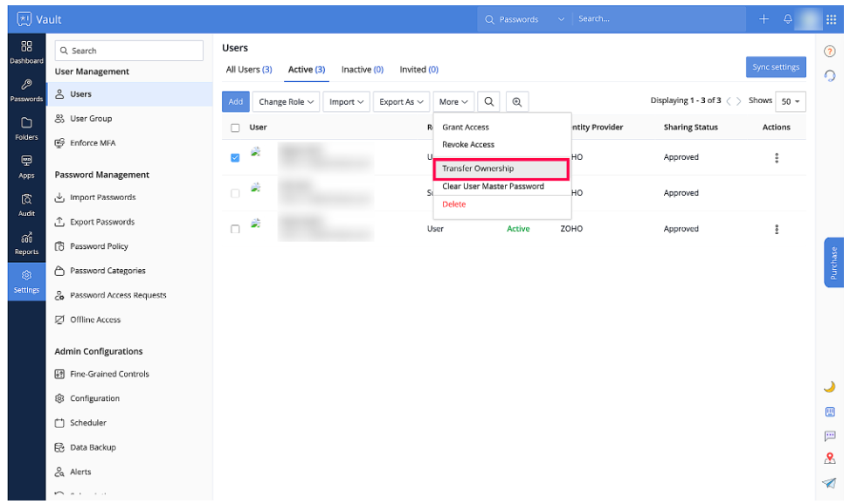Click the keyboard grid icon on the right rail

(x=829, y=412)
